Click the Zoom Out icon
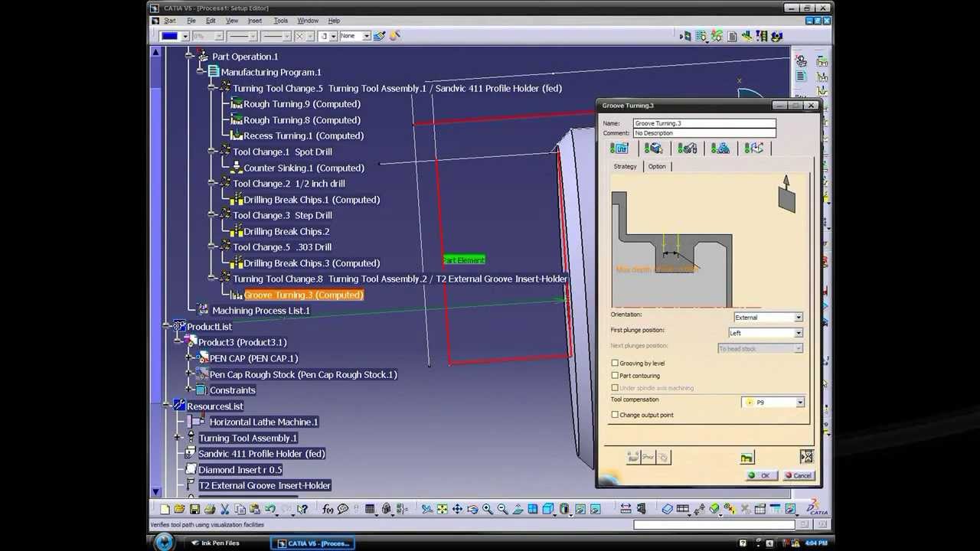This screenshot has height=551, width=980. coord(502,509)
